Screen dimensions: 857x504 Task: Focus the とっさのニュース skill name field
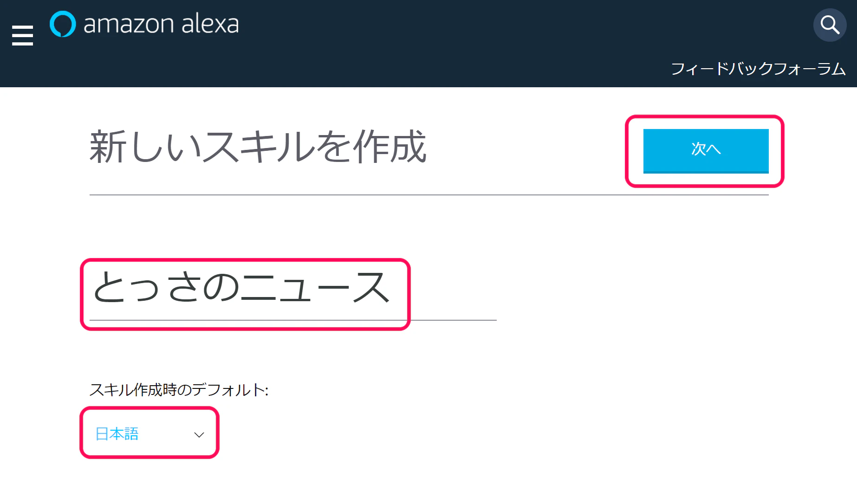click(x=293, y=289)
